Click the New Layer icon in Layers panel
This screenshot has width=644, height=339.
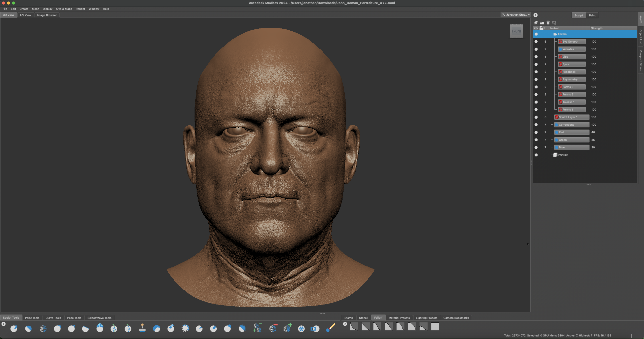536,23
